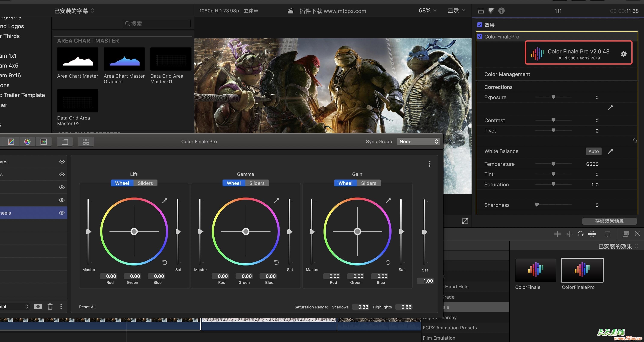The image size is (644, 342).
Task: Switch Gamma control to Sliders tab
Action: pos(257,183)
